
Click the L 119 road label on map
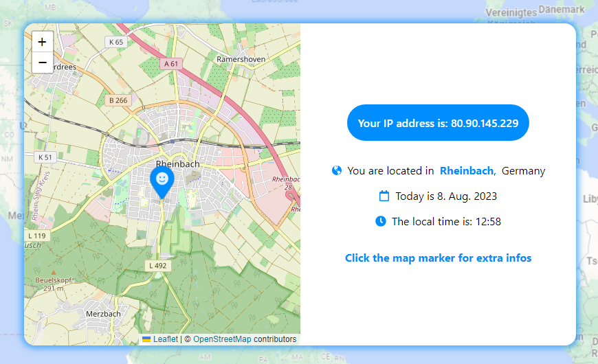37,236
